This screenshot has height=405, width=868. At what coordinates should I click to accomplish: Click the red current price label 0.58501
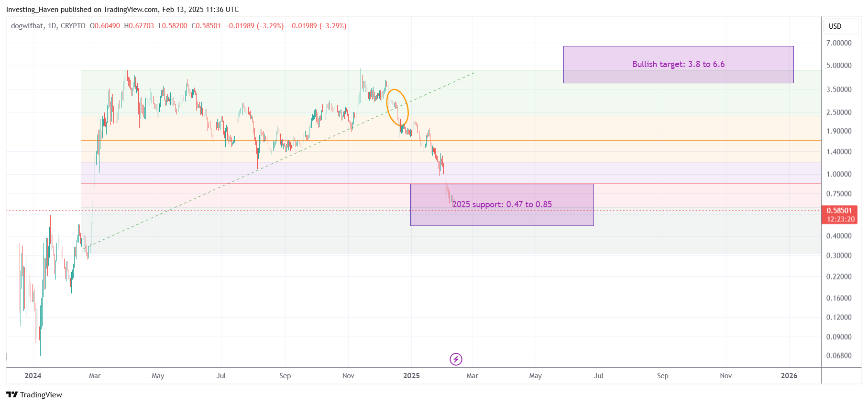[839, 211]
